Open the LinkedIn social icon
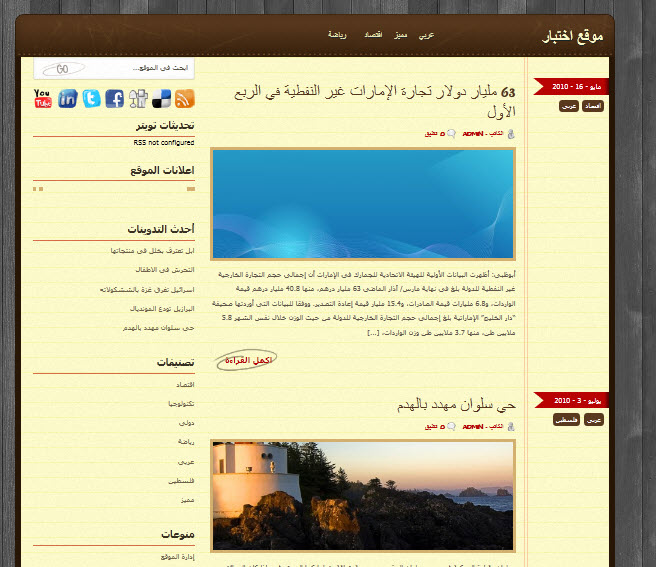The image size is (656, 567). click(67, 99)
